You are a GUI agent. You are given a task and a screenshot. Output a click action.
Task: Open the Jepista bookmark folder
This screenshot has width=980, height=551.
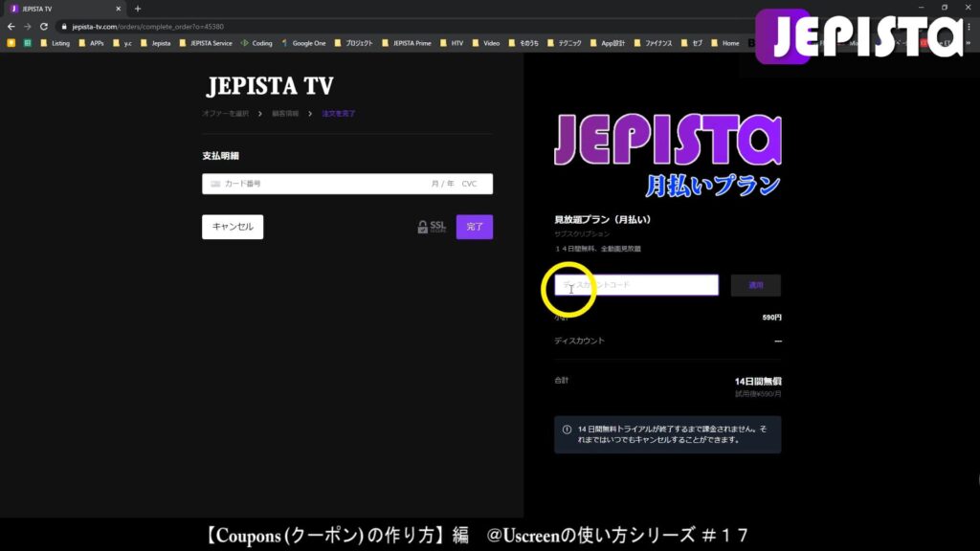pos(156,43)
